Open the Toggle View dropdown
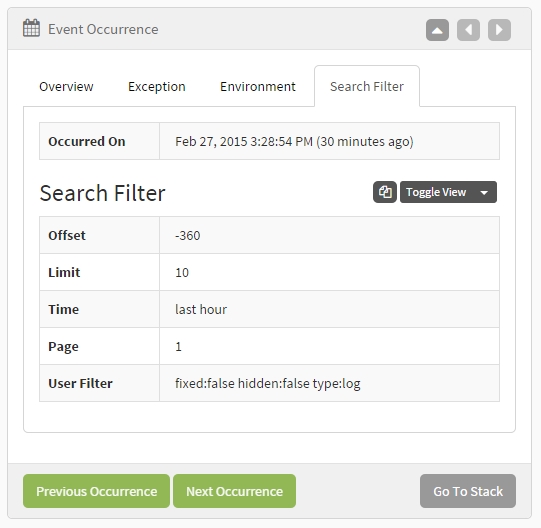Screen dimensions: 541x528 [448, 192]
